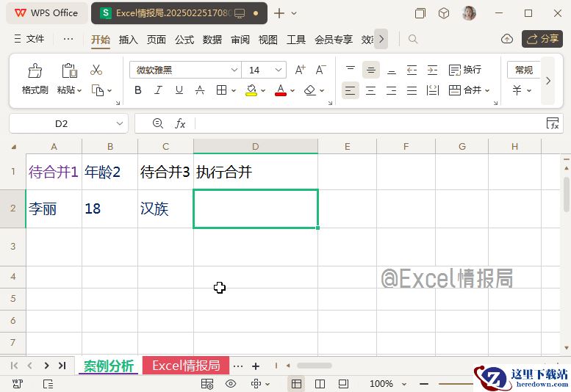This screenshot has width=571, height=392.
Task: Increase font size with A+ icon
Action: pyautogui.click(x=300, y=70)
